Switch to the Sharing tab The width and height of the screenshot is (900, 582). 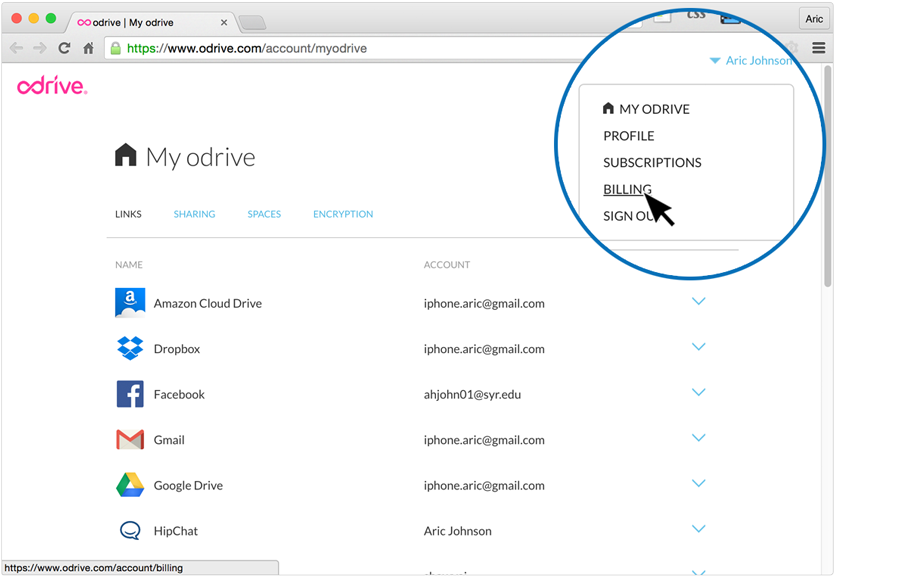[x=195, y=214]
